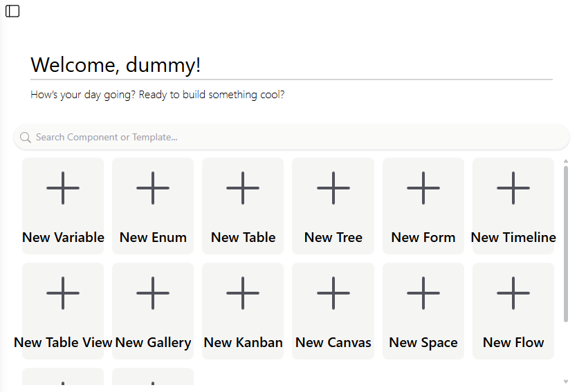Click the plus icon above New Form
Image resolution: width=577 pixels, height=392 pixels.
(x=423, y=188)
